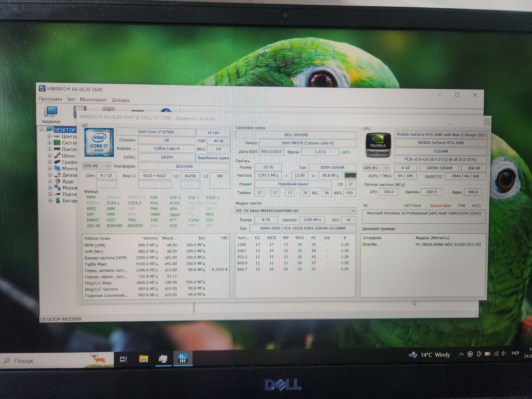This screenshot has width=532, height=399.
Task: Click the Intel Core i7-8750H name field
Action: pyautogui.click(x=156, y=132)
